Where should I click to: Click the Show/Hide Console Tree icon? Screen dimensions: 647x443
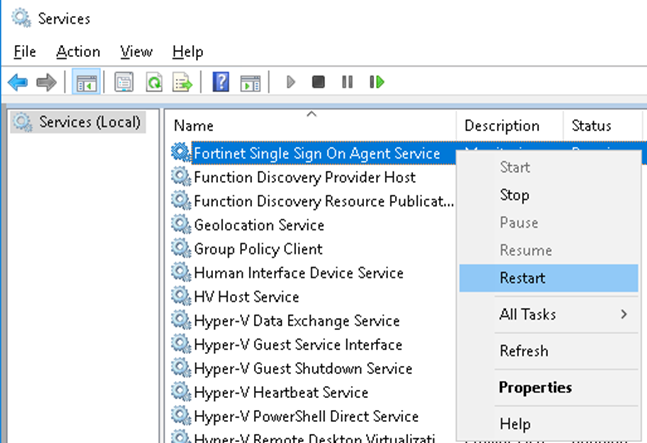point(86,82)
